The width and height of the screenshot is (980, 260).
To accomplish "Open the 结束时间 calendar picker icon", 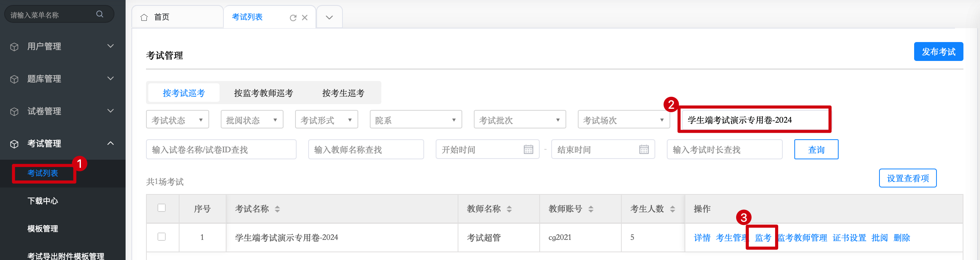I will point(644,150).
